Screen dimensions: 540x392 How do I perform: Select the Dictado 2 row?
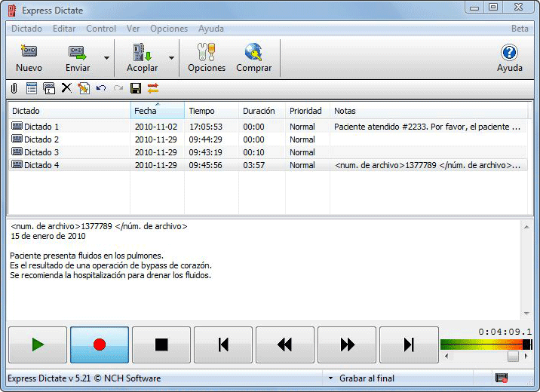point(268,139)
